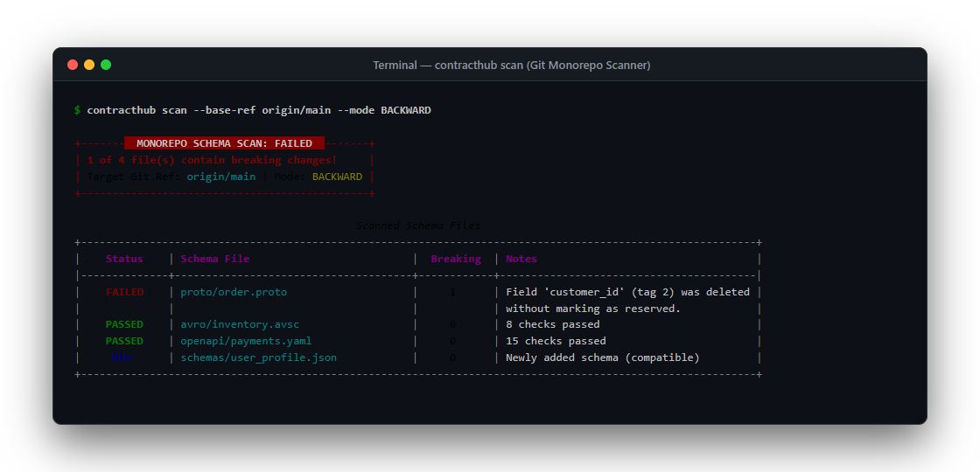The width and height of the screenshot is (980, 472).
Task: Click the file name 'avro/inventory.avsc'
Action: coord(240,324)
